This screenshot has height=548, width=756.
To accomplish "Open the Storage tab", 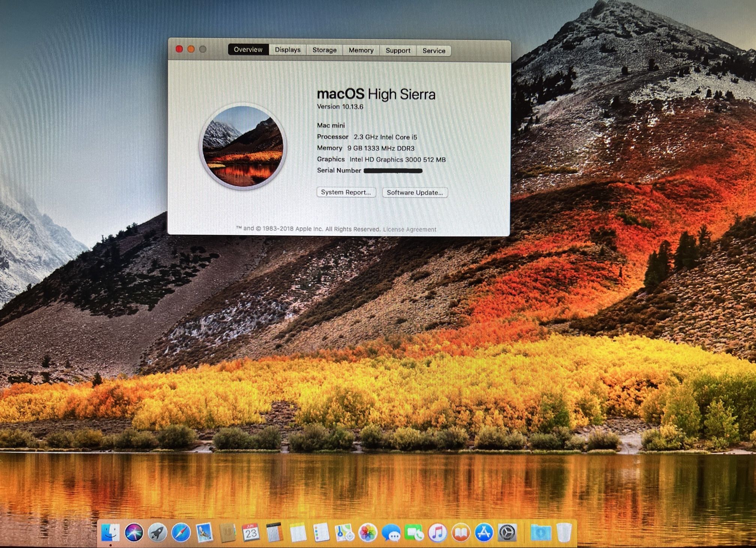I will [324, 50].
